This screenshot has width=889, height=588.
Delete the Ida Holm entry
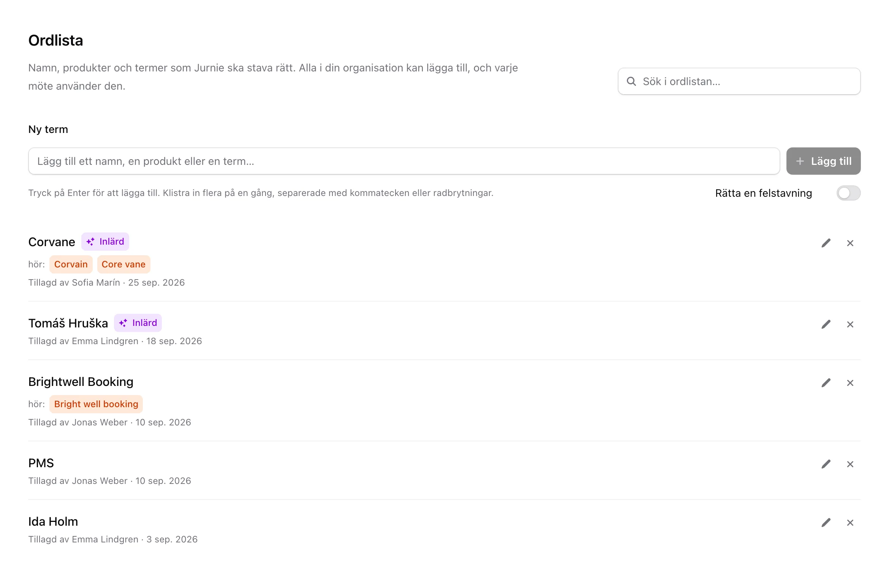pos(850,523)
